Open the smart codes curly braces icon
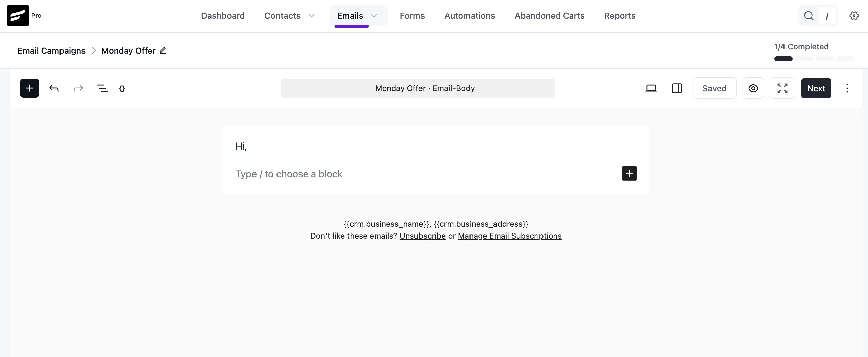868x357 pixels. [x=122, y=88]
